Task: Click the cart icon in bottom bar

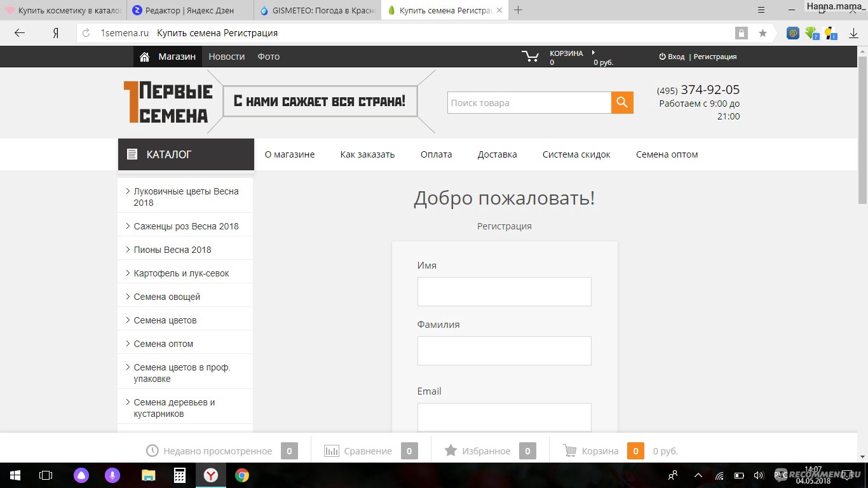Action: (570, 451)
